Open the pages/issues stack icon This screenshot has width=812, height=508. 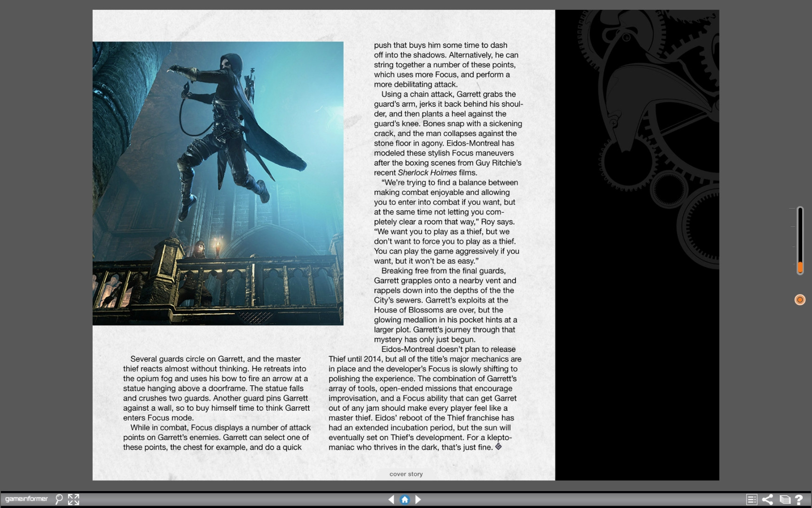click(x=785, y=500)
